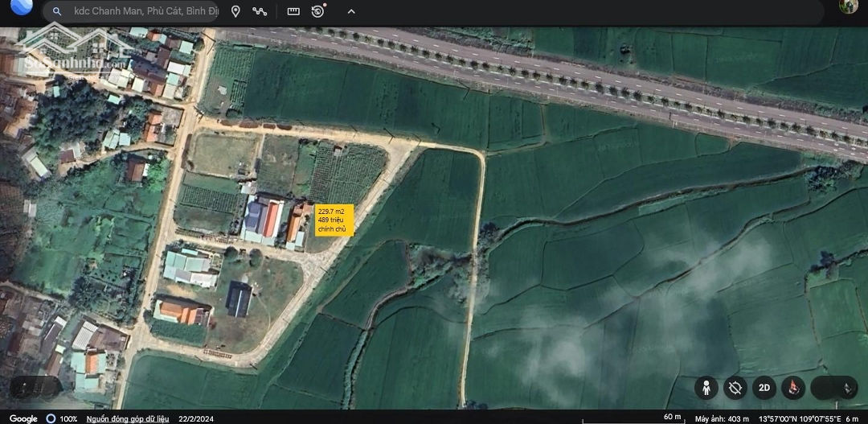This screenshot has width=868, height=424.
Task: Toggle the 2D view mode button
Action: tap(764, 388)
